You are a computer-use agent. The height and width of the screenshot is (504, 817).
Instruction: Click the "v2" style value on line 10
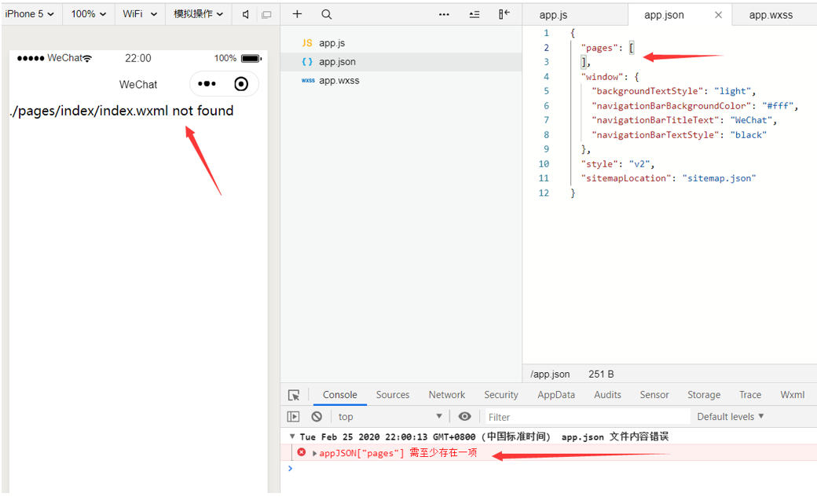(x=639, y=164)
